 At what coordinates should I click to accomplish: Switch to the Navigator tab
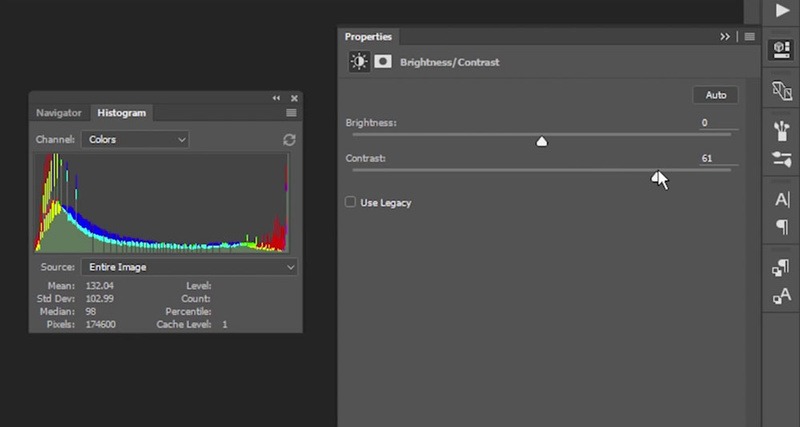pyautogui.click(x=59, y=113)
